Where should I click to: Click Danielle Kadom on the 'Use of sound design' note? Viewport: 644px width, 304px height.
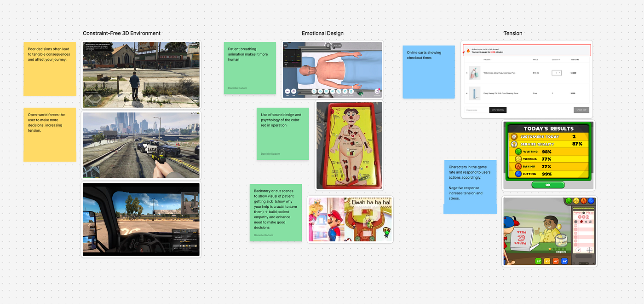point(270,153)
